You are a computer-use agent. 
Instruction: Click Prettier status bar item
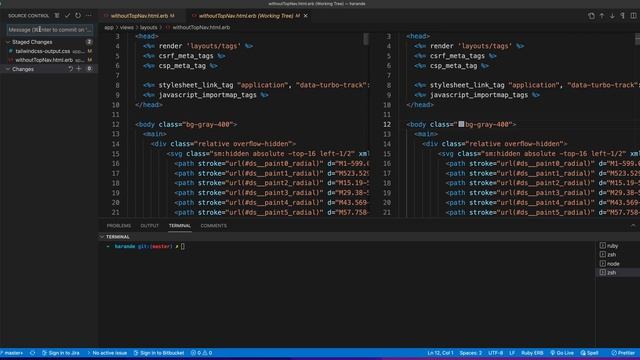pos(623,353)
